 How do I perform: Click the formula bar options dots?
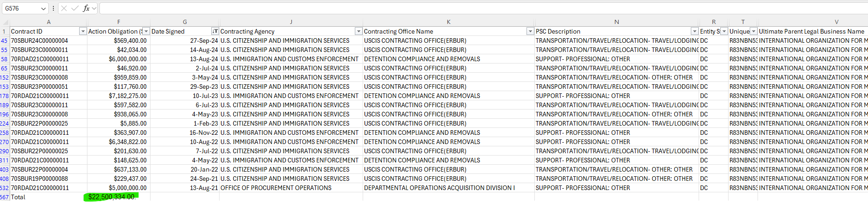coord(53,8)
